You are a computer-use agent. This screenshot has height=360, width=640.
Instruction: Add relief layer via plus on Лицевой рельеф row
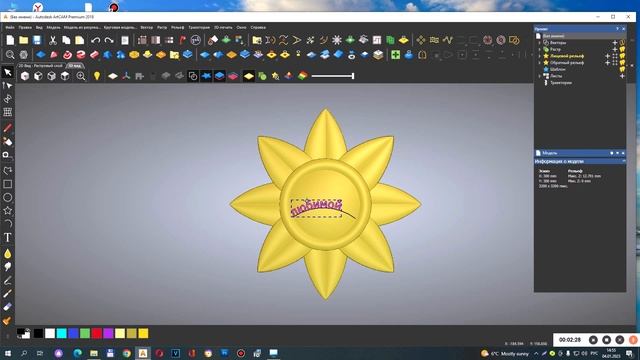pos(608,56)
